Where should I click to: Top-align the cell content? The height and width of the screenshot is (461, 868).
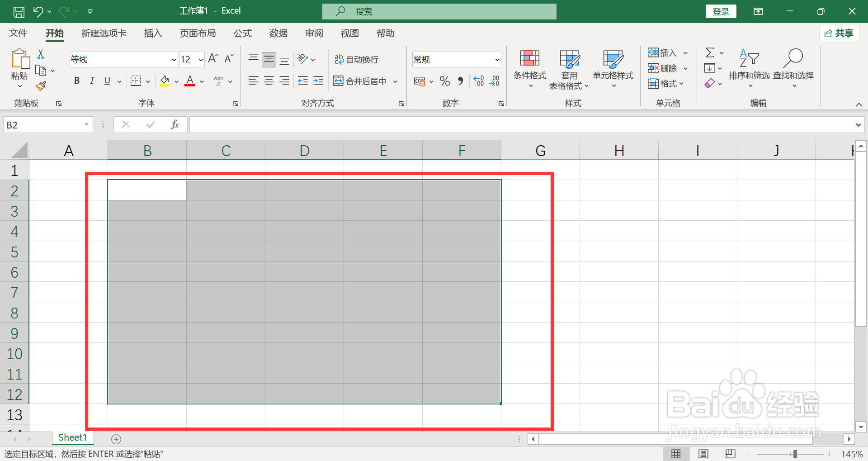(x=254, y=59)
